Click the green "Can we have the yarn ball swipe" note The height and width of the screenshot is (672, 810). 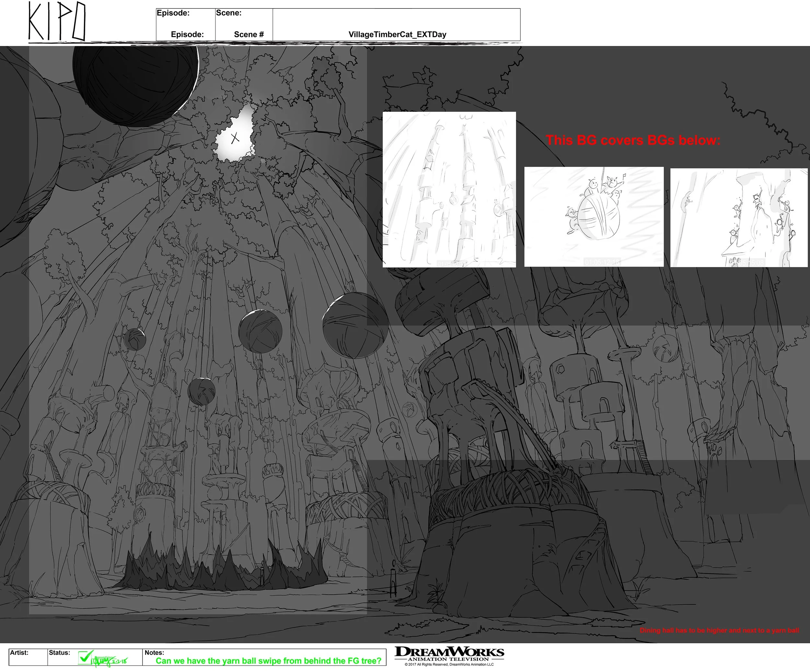click(x=269, y=661)
